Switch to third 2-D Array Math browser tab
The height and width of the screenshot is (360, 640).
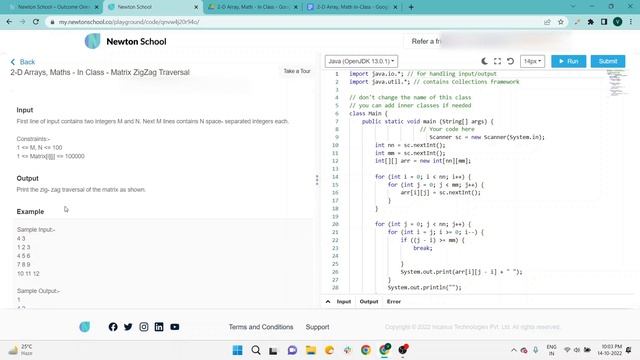(x=253, y=7)
